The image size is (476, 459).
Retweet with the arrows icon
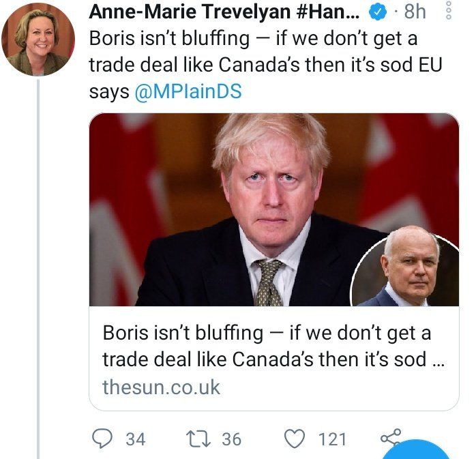tap(198, 439)
